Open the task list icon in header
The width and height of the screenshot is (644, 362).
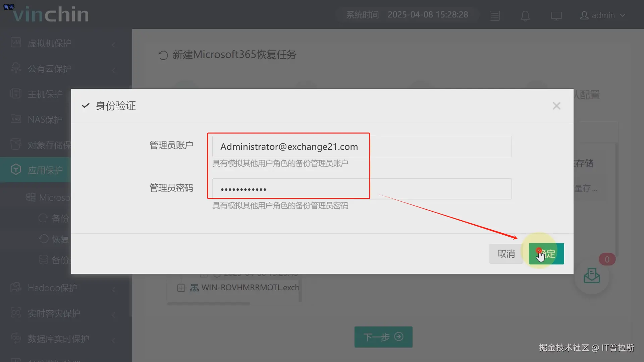pos(494,16)
